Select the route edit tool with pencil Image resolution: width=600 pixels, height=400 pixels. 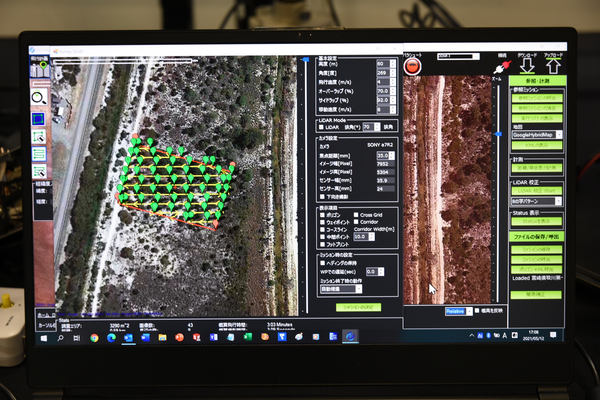click(39, 171)
